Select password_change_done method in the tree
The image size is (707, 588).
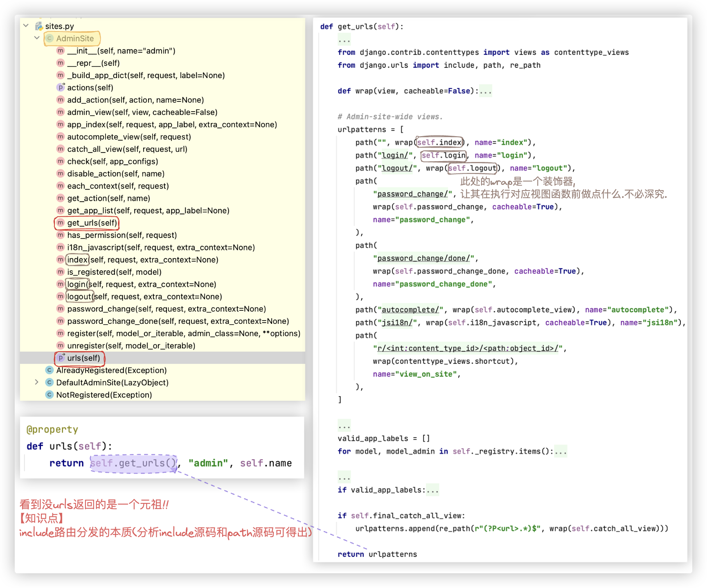[x=178, y=321]
